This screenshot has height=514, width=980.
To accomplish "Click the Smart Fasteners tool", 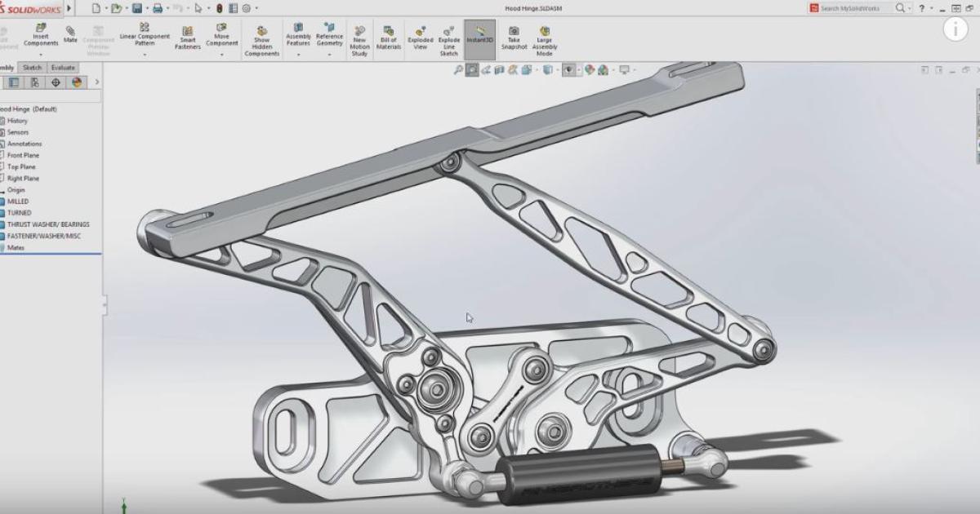I will [188, 38].
